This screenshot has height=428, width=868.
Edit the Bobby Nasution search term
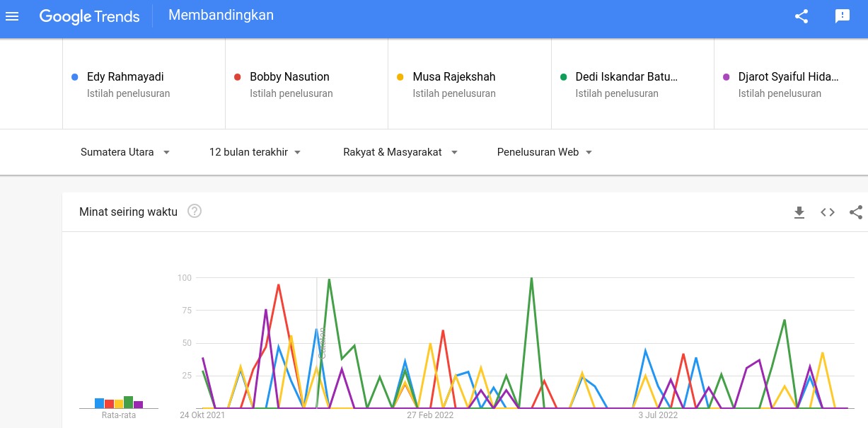pos(289,76)
